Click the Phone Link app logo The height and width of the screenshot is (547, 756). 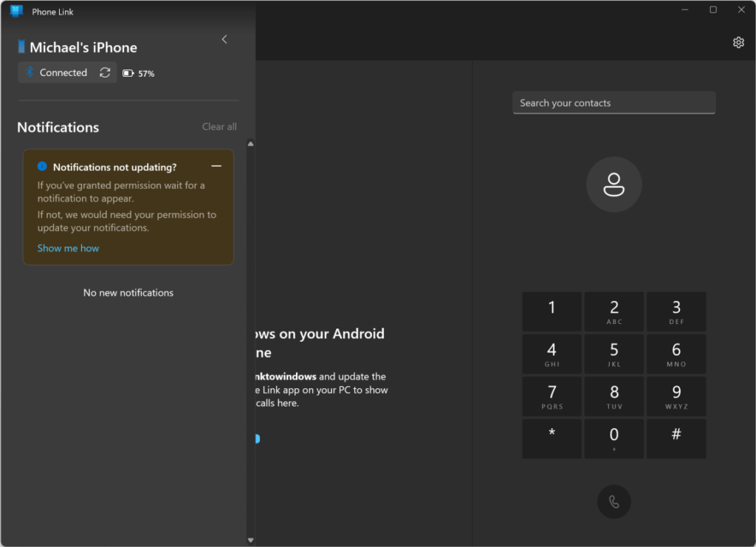pyautogui.click(x=16, y=11)
